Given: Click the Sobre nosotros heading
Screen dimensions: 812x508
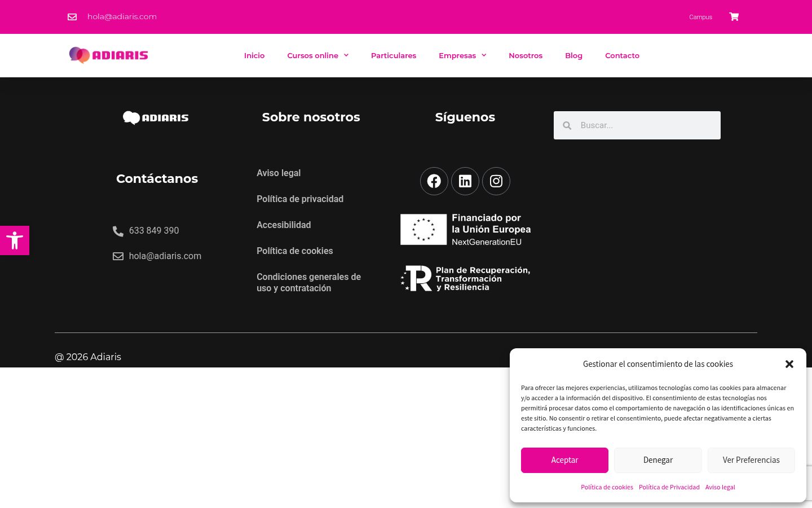Looking at the screenshot, I should pyautogui.click(x=311, y=117).
